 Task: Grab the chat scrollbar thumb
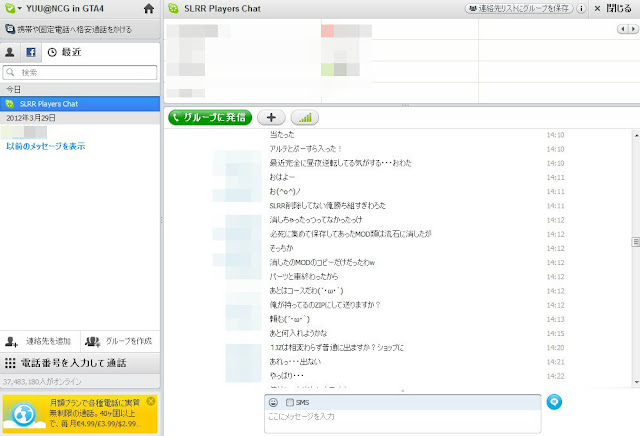coord(636,242)
